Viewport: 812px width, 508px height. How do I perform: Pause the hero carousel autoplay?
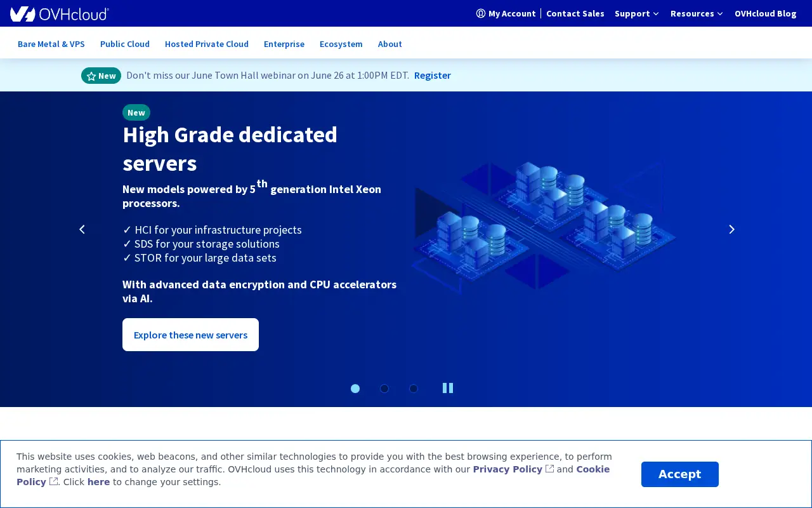[448, 388]
